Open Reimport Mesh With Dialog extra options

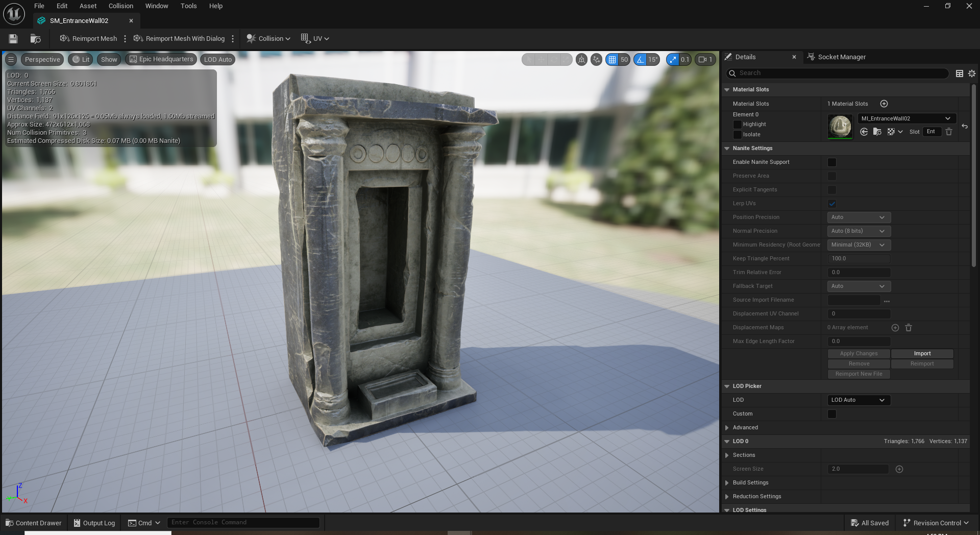(x=233, y=39)
